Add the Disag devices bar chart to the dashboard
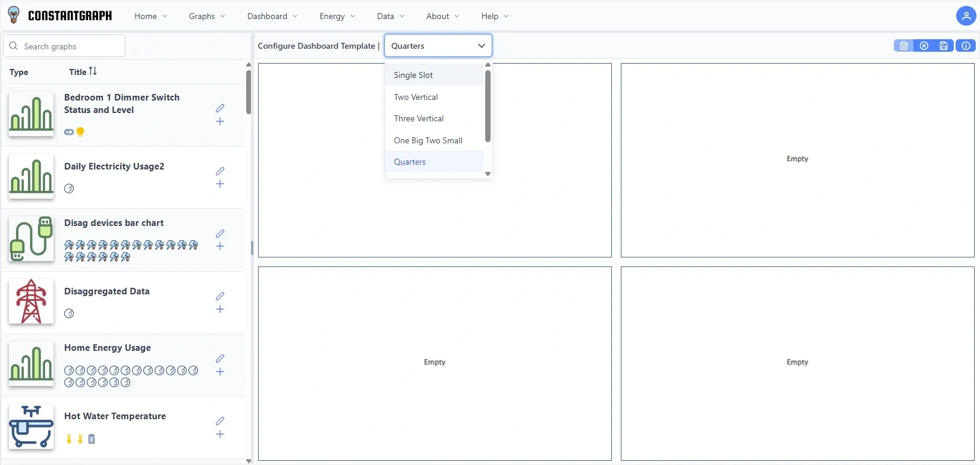This screenshot has width=980, height=465. coord(220,246)
